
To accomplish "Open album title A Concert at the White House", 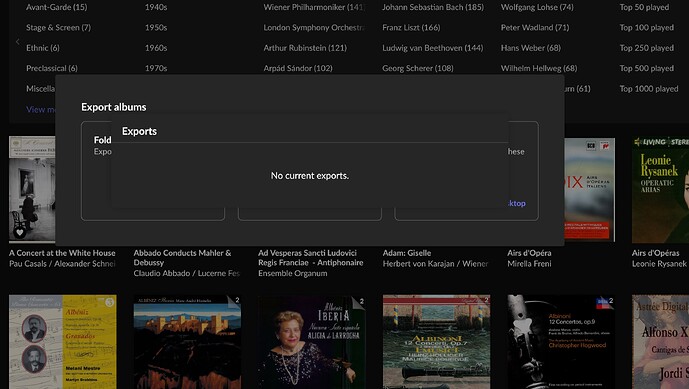I will coord(62,253).
